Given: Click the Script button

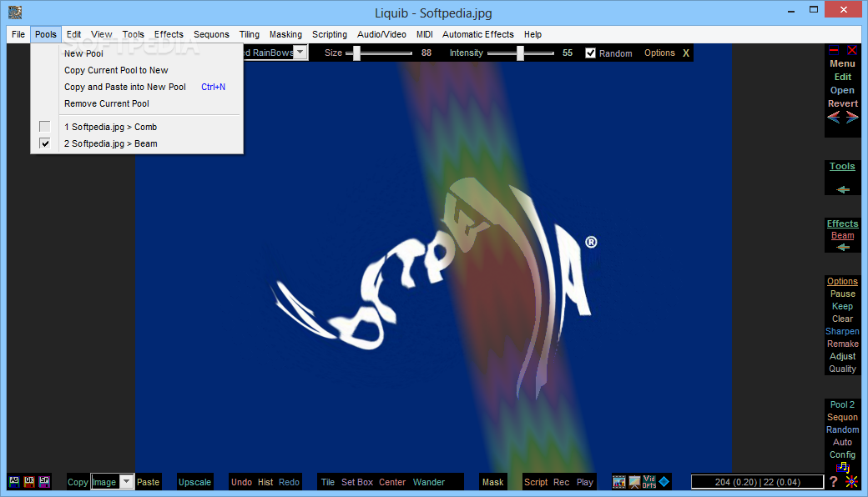Looking at the screenshot, I should pos(536,482).
